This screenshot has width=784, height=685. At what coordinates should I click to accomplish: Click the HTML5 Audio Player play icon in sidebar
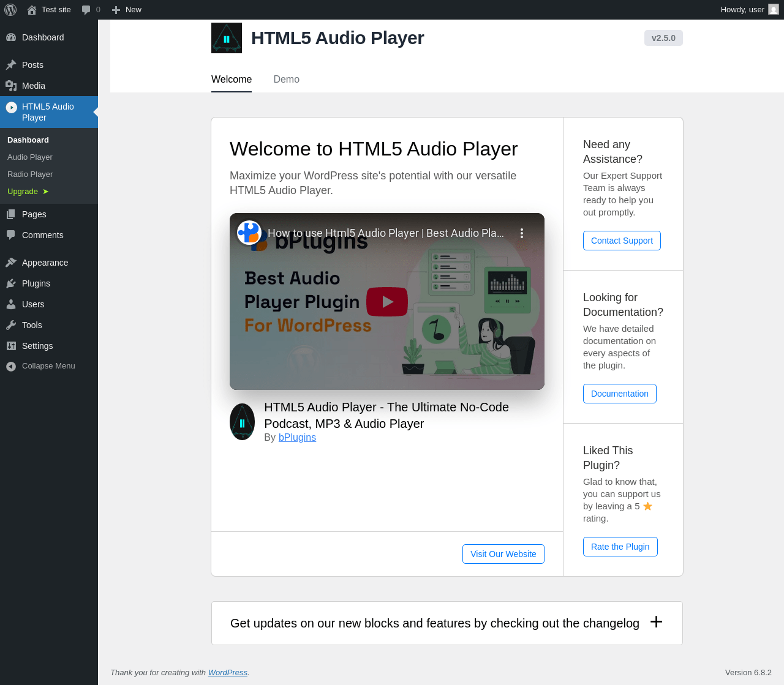tap(11, 107)
